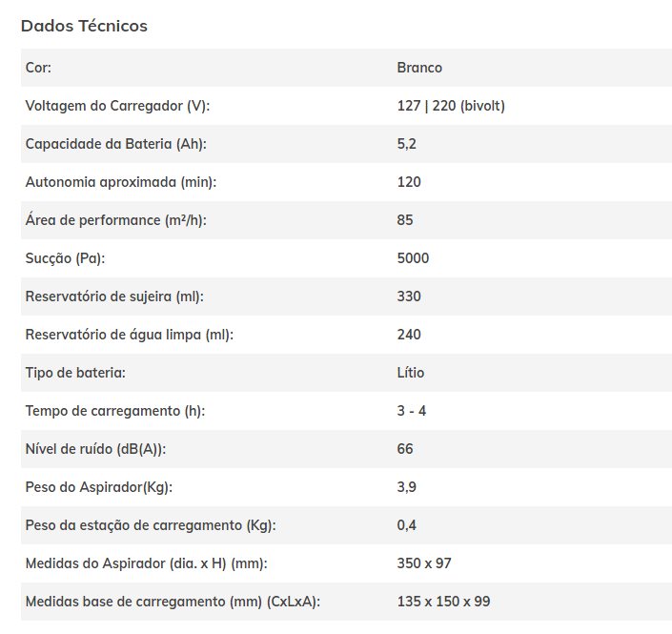Click the '5000' suction value
The height and width of the screenshot is (634, 672).
[413, 258]
